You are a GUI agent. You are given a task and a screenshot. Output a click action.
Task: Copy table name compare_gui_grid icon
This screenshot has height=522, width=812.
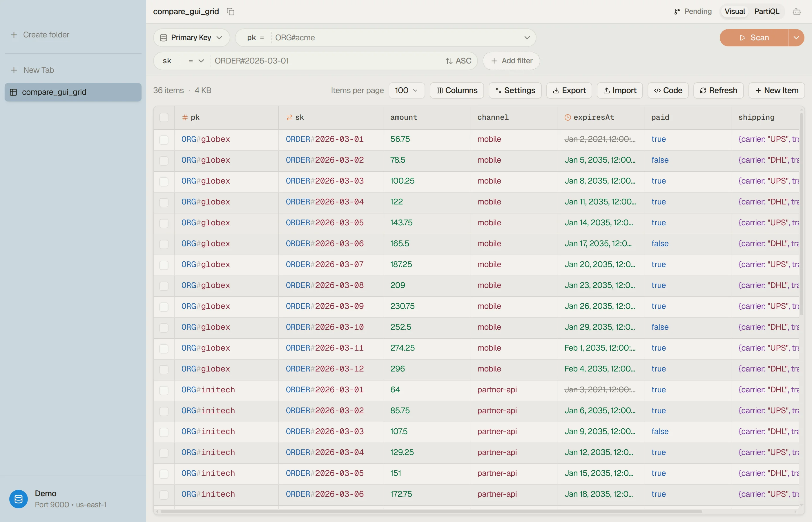pos(231,12)
